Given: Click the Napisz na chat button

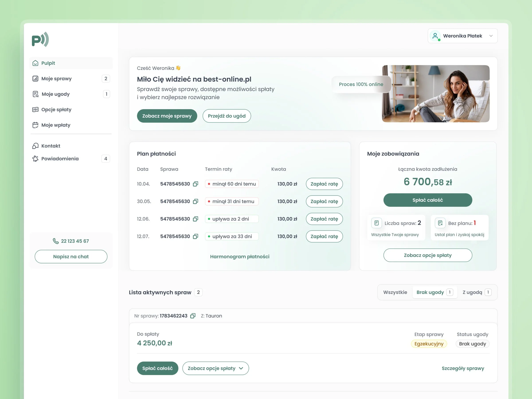Looking at the screenshot, I should (x=71, y=257).
